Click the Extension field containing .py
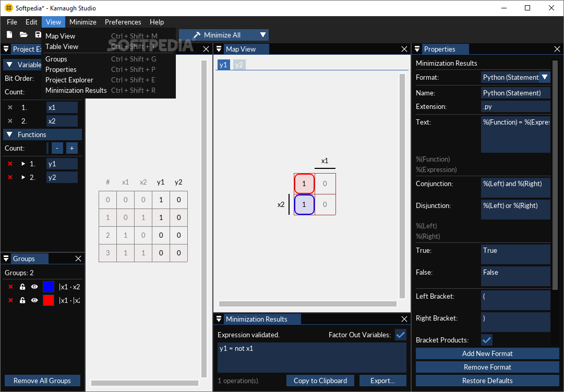The height and width of the screenshot is (392, 564). (x=515, y=107)
